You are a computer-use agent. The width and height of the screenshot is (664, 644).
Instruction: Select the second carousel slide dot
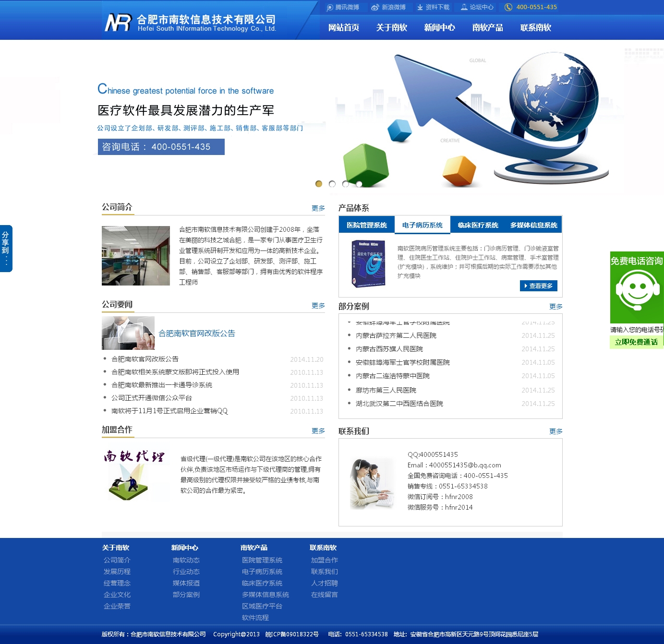pyautogui.click(x=332, y=184)
